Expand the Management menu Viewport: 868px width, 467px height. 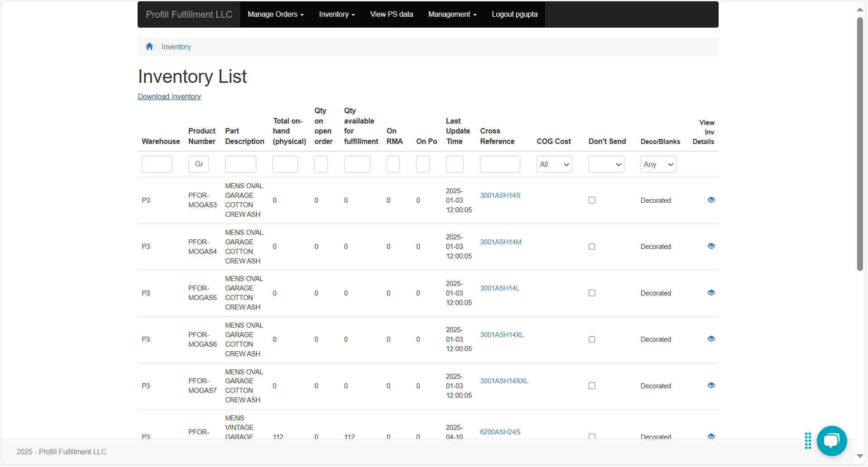click(x=452, y=14)
